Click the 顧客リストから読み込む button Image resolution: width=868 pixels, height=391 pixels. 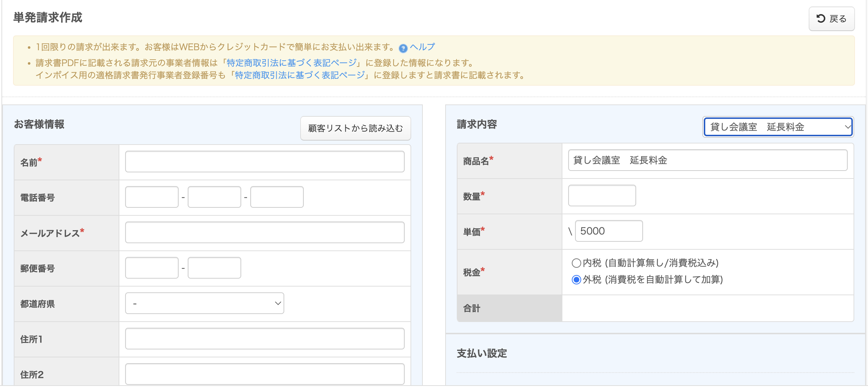[355, 128]
